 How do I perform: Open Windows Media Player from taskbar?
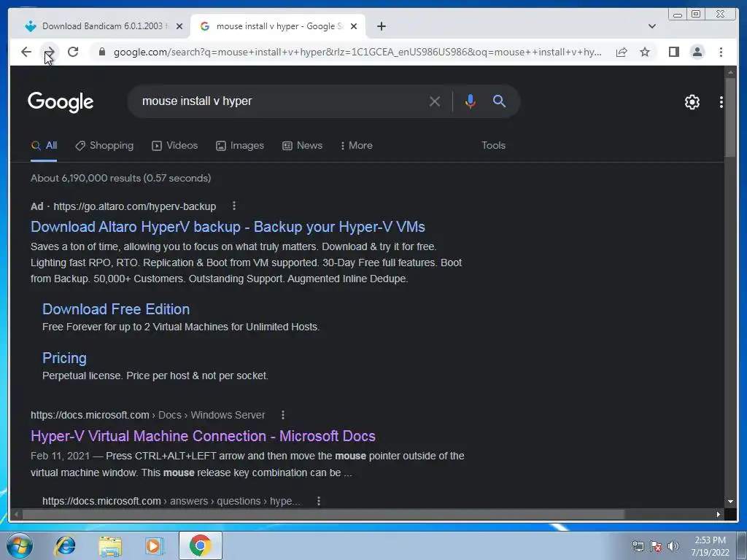155,545
